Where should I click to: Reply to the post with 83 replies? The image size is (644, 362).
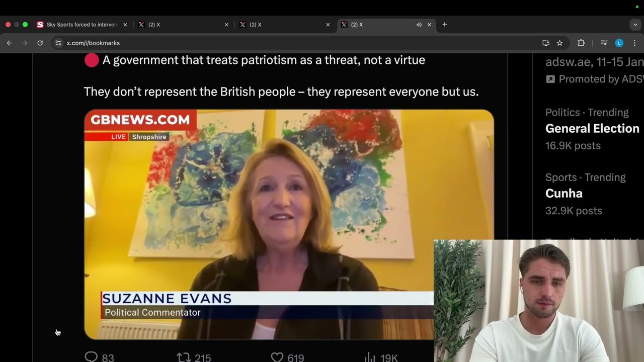99,357
